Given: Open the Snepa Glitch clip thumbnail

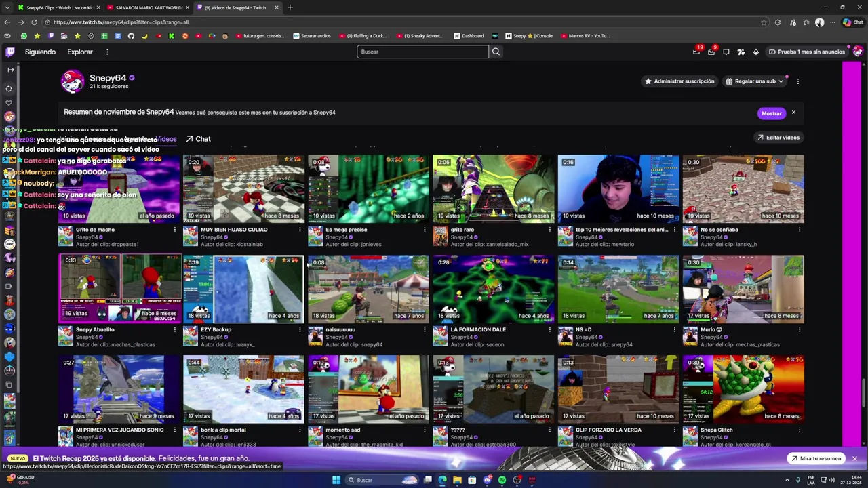Looking at the screenshot, I should [x=743, y=389].
